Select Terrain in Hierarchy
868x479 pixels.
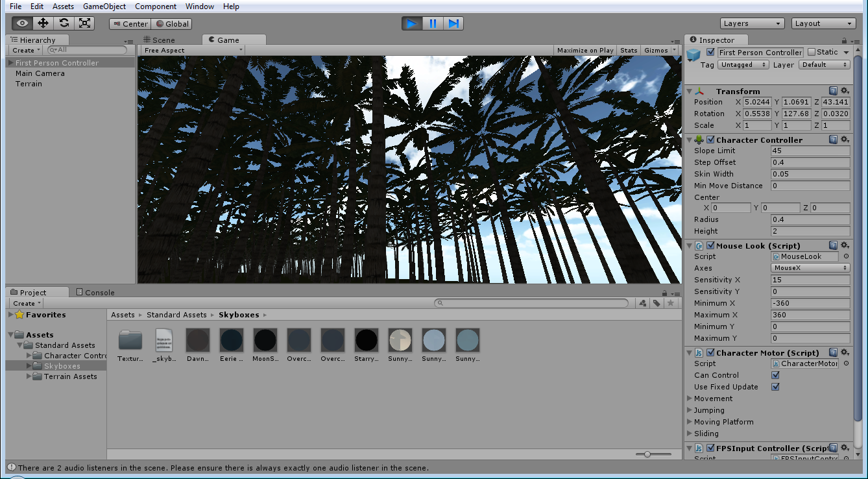click(x=29, y=84)
